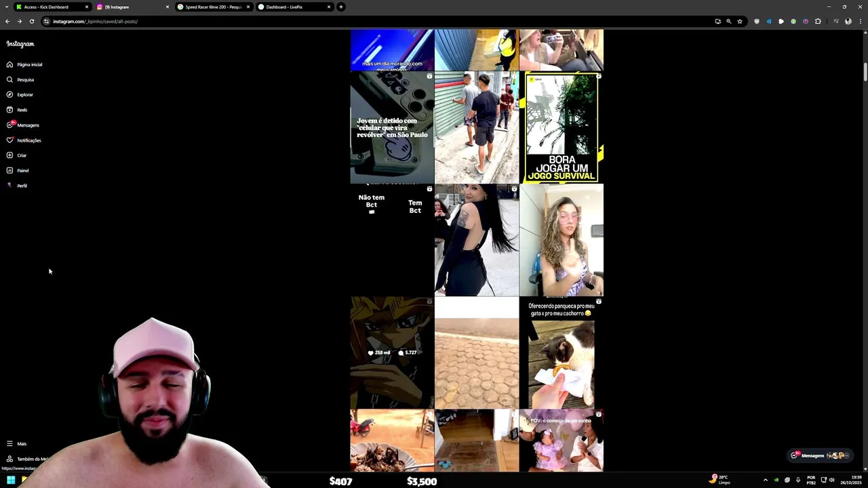This screenshot has width=868, height=488.
Task: Open the floating Mensagens chat button
Action: (x=820, y=455)
